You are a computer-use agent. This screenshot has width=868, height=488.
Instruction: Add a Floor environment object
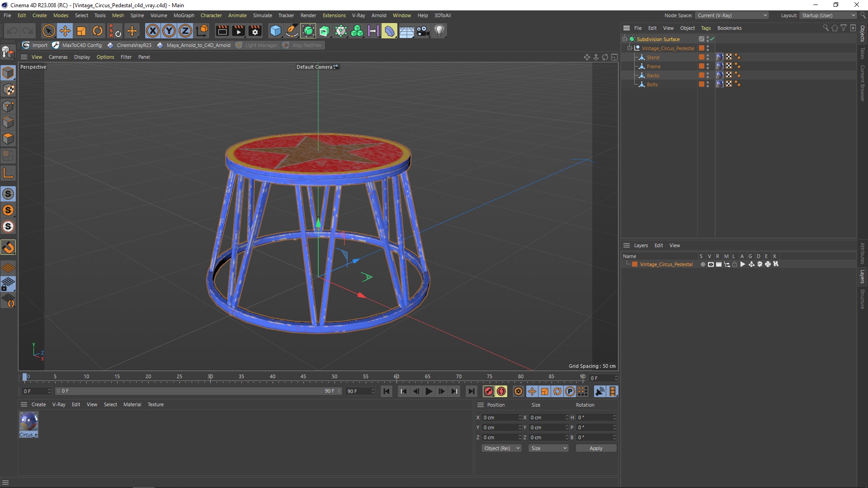(406, 31)
